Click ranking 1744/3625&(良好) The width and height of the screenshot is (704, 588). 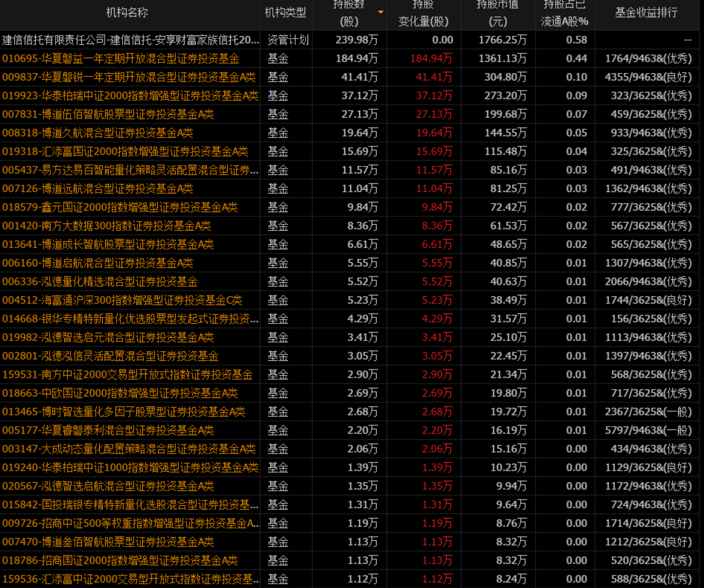coord(648,300)
